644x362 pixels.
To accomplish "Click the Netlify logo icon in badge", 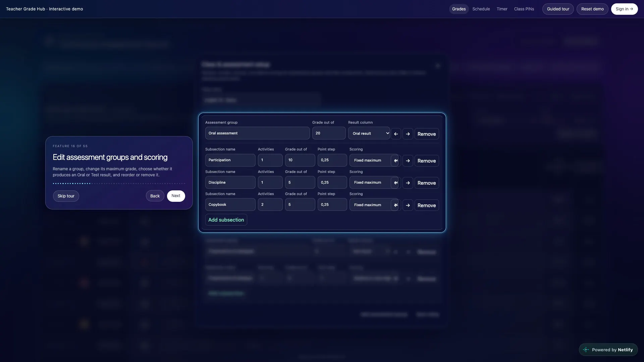I will tap(586, 350).
